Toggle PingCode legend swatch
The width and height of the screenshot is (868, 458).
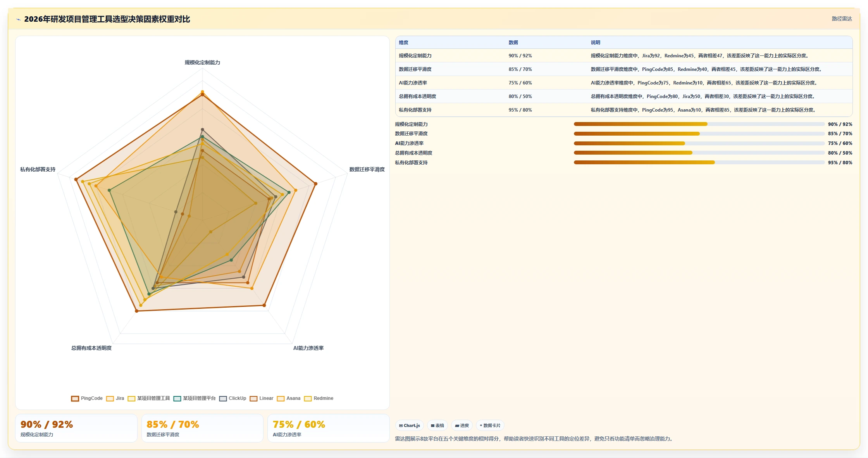[75, 398]
